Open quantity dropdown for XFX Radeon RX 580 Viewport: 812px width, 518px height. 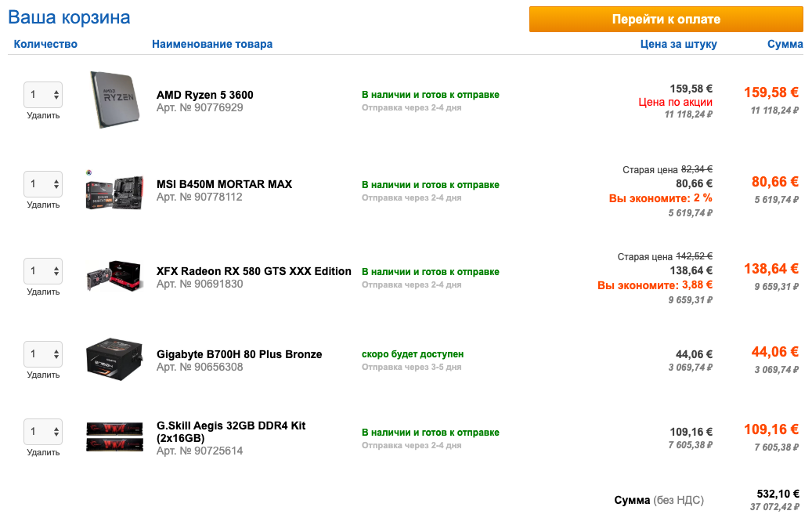(43, 271)
